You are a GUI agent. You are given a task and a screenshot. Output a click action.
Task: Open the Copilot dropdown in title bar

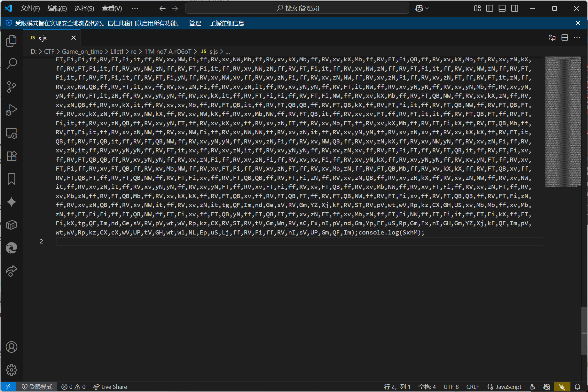[422, 8]
